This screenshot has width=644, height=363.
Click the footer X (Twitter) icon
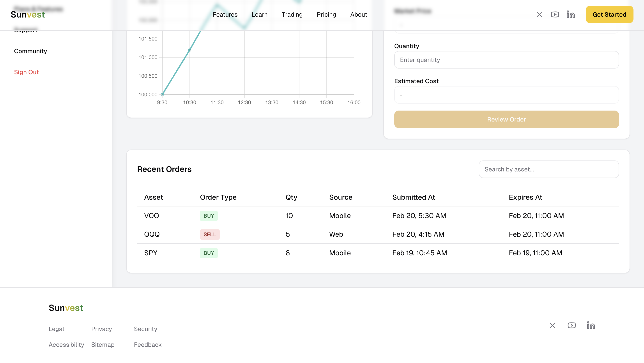(x=552, y=325)
